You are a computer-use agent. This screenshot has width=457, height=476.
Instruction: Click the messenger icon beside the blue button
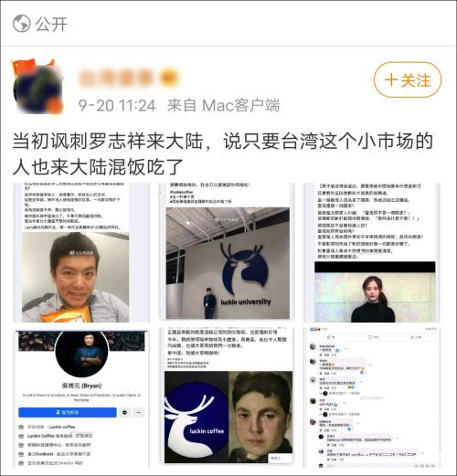124,412
